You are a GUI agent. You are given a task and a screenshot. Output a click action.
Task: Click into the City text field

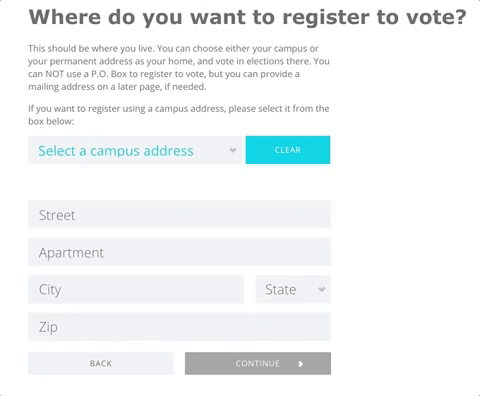(x=136, y=289)
